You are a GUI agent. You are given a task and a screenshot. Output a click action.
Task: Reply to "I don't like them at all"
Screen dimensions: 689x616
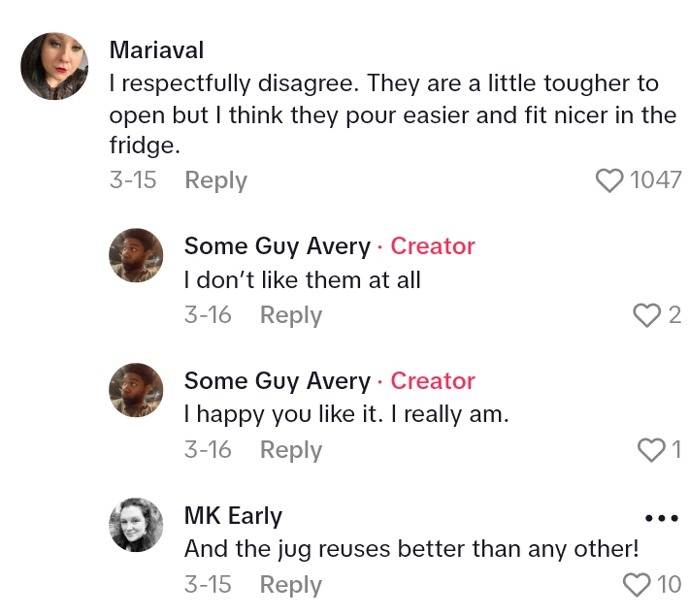click(x=290, y=315)
